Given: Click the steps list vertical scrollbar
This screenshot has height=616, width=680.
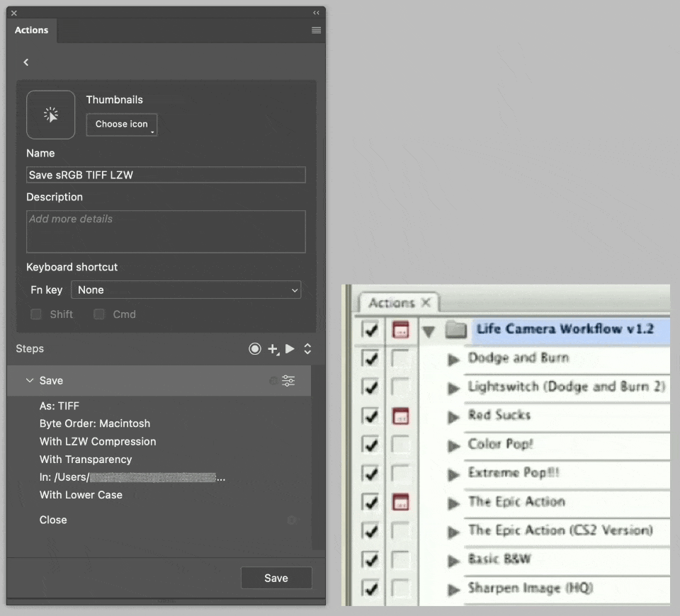Looking at the screenshot, I should (318, 457).
